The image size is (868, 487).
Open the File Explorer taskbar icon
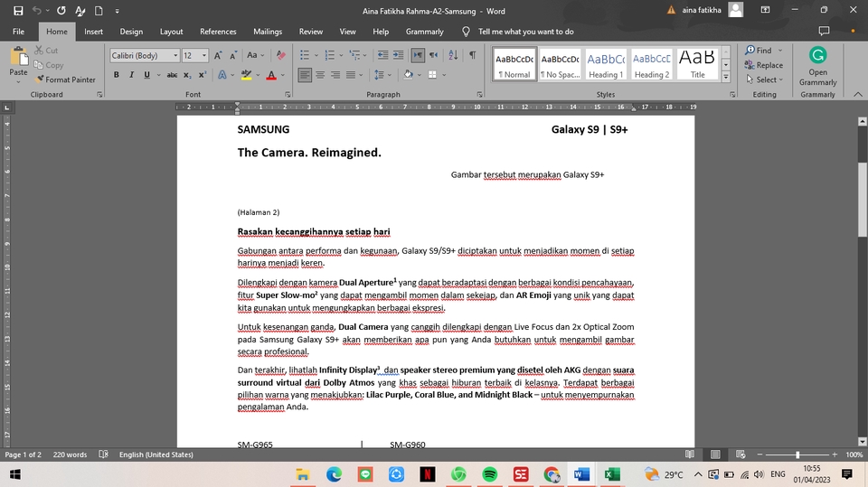tap(302, 474)
